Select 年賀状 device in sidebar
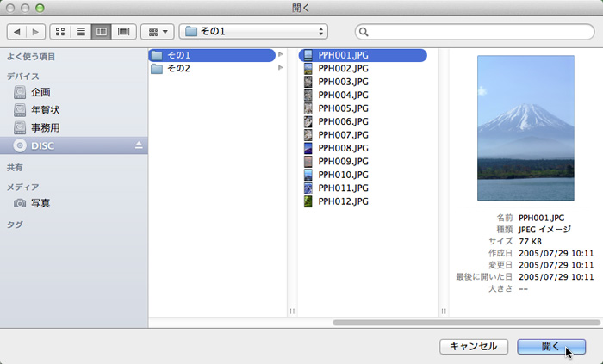 click(x=46, y=110)
